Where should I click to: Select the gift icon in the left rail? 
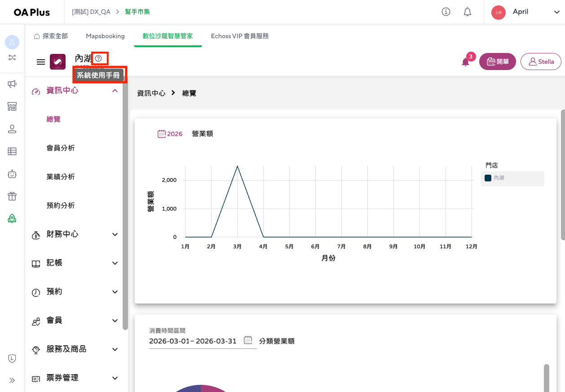[x=12, y=196]
